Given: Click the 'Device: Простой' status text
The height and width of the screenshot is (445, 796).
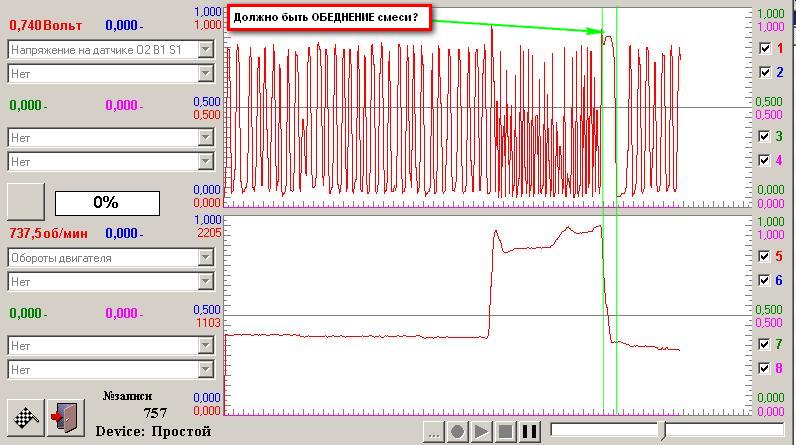Looking at the screenshot, I should 153,431.
